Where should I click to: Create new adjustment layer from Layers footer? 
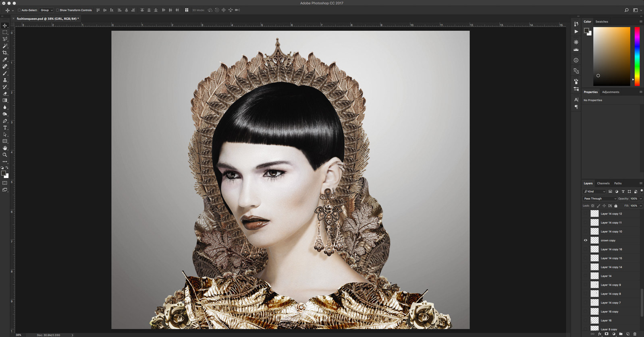[614, 334]
